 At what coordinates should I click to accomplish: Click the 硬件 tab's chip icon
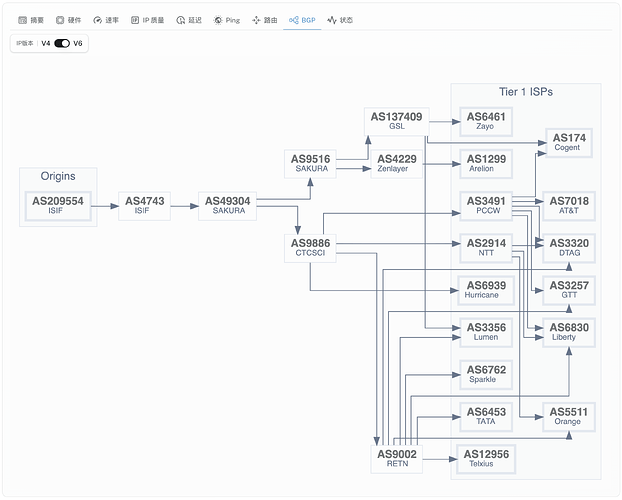(60, 20)
